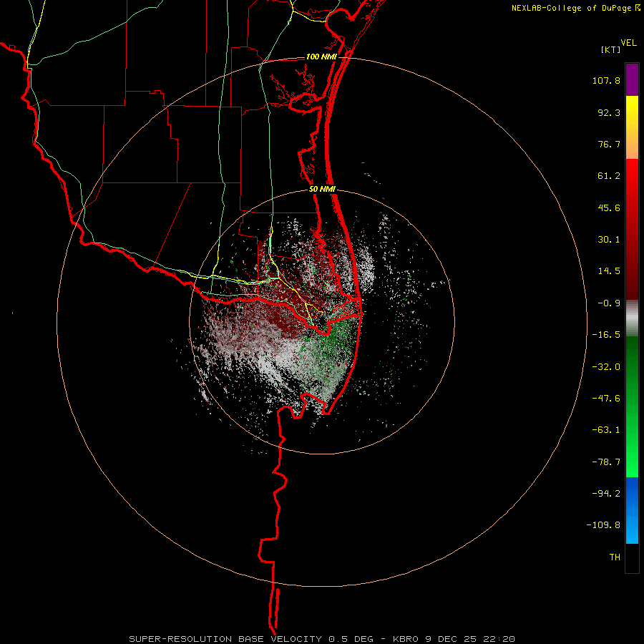The height and width of the screenshot is (644, 644).
Task: Click the Super-Resolution Base Velocity caption
Action: 322,639
